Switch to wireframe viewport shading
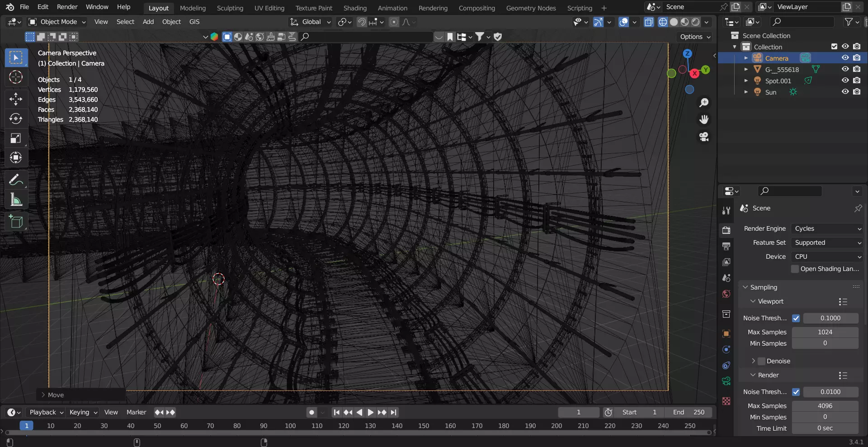Image resolution: width=868 pixels, height=447 pixels. point(663,22)
